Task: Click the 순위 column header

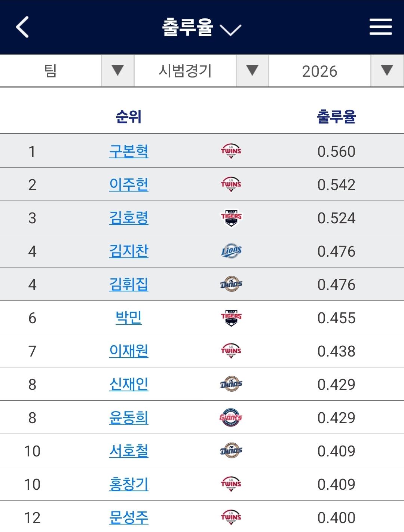Action: coord(128,117)
